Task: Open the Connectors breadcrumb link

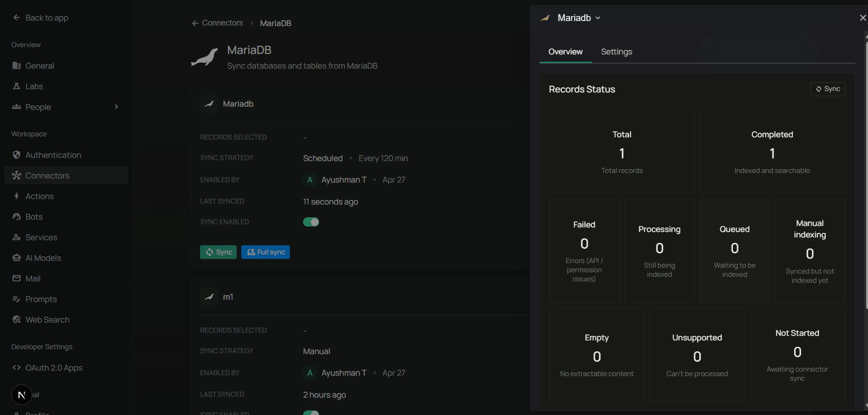Action: (222, 22)
